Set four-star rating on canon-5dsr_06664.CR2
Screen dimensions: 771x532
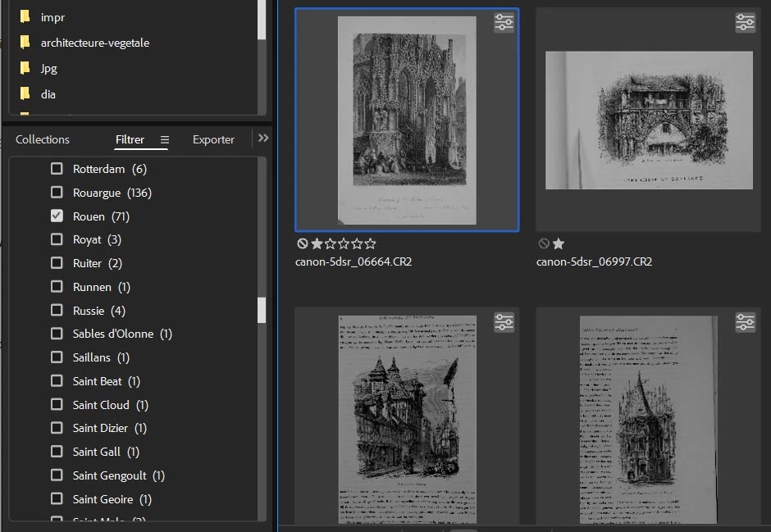coord(357,243)
